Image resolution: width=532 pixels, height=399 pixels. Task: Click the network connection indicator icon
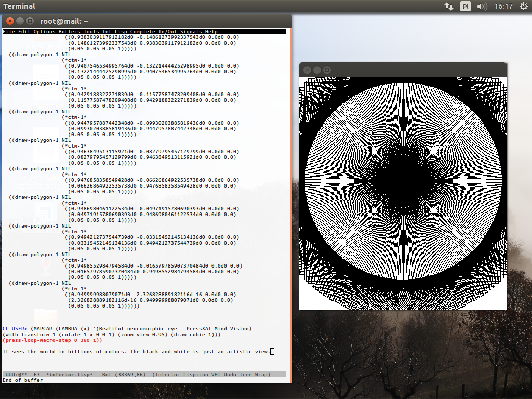(449, 6)
